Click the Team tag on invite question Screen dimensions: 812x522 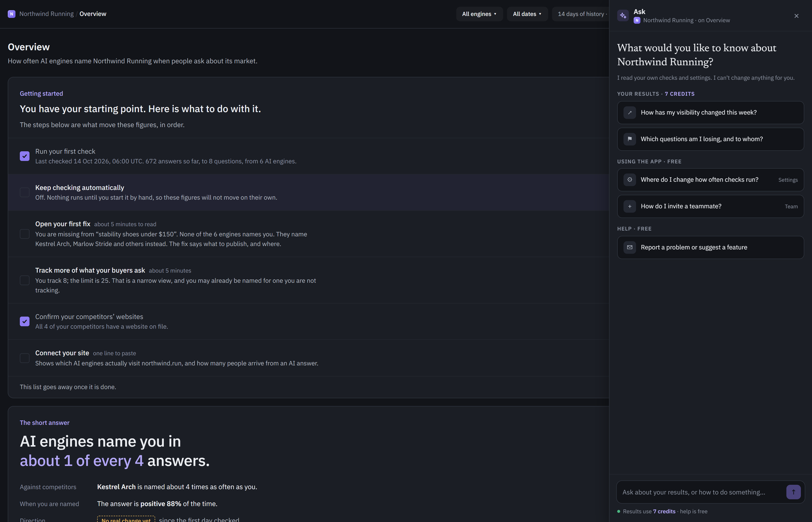[x=791, y=206]
